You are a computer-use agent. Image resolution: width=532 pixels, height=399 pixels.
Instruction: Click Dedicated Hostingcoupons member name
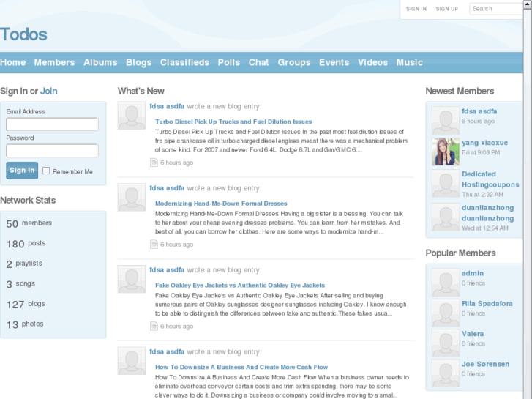coord(490,179)
